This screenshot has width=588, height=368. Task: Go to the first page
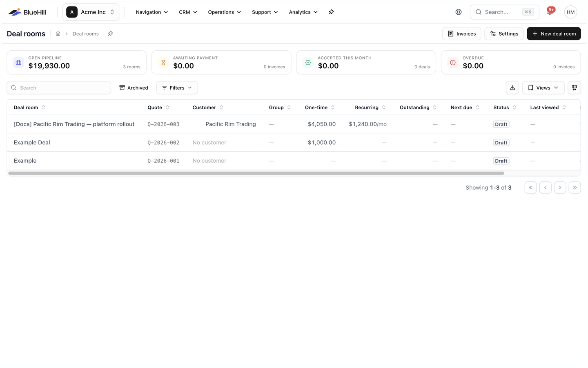[530, 188]
